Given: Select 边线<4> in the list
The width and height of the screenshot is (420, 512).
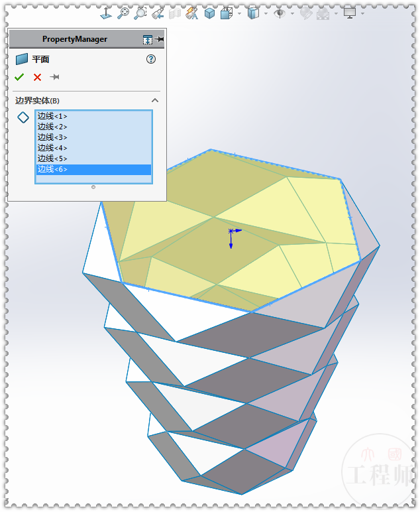Looking at the screenshot, I should tap(93, 148).
